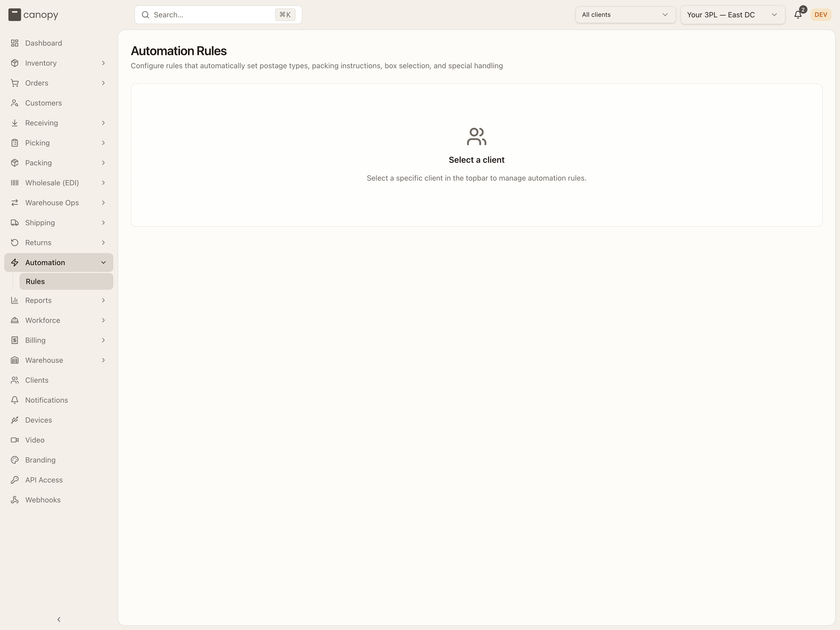Expand the Warehouse submenu chevron
The width and height of the screenshot is (840, 630).
point(103,360)
